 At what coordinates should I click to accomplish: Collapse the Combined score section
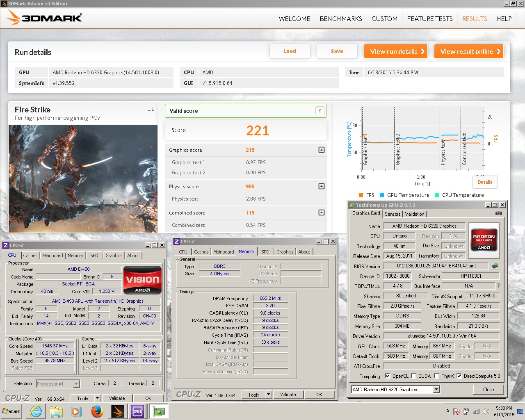[x=322, y=212]
